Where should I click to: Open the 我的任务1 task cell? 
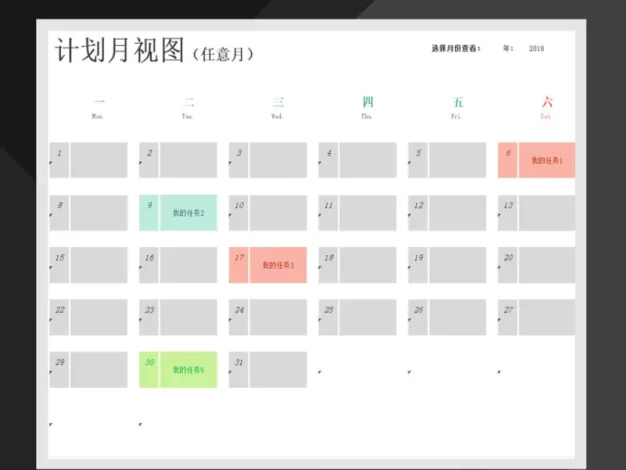pyautogui.click(x=547, y=160)
